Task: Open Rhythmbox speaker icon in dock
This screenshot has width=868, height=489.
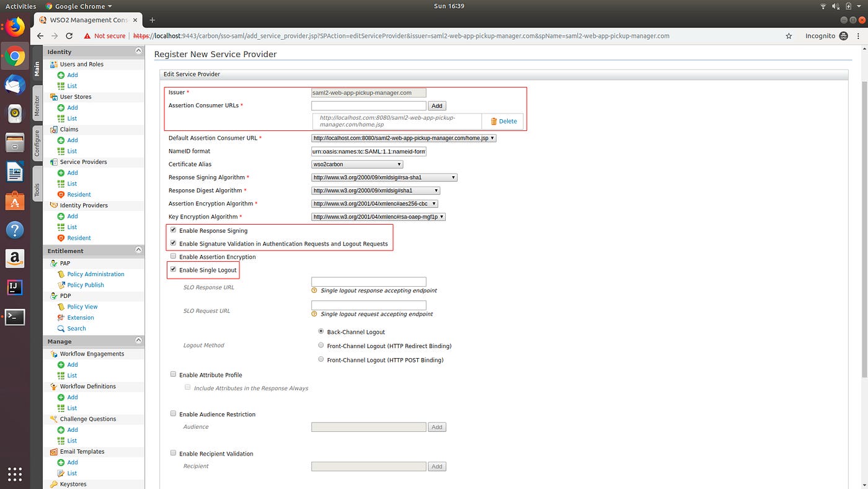Action: click(x=15, y=114)
